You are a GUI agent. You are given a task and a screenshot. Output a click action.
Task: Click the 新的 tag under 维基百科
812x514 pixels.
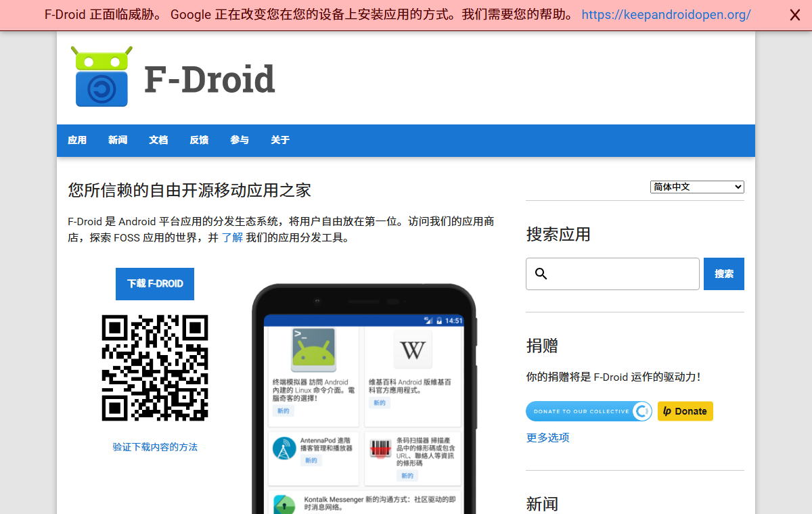(379, 403)
